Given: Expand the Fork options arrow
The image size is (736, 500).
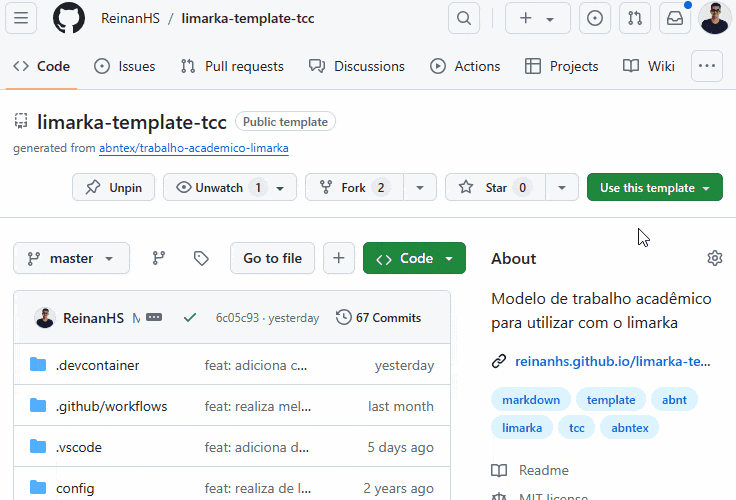Looking at the screenshot, I should (x=420, y=187).
